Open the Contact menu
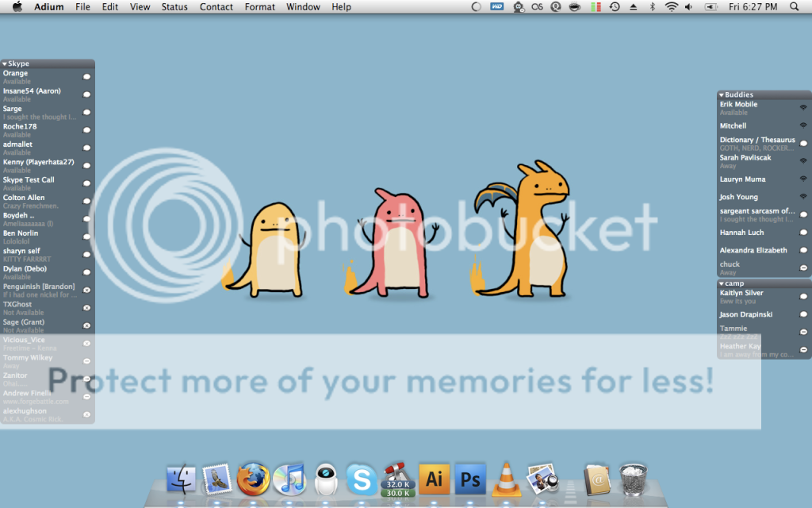Screen dimensions: 812x508 pyautogui.click(x=216, y=7)
